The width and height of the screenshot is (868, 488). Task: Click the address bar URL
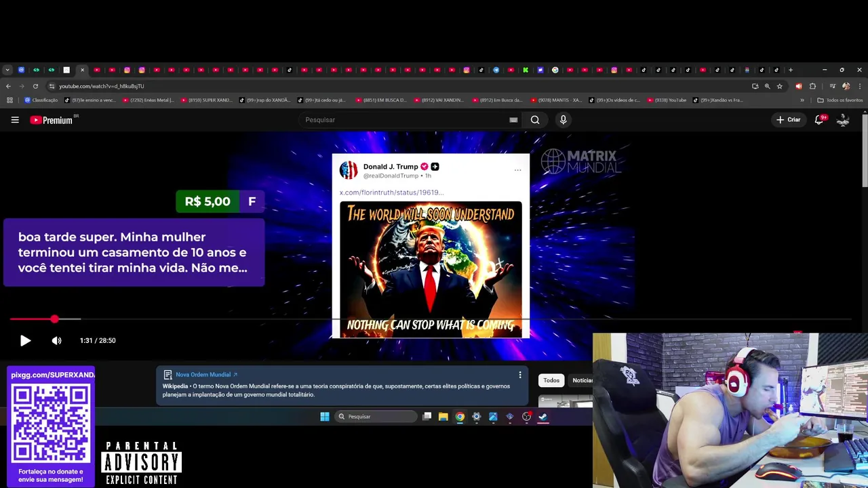tap(102, 86)
